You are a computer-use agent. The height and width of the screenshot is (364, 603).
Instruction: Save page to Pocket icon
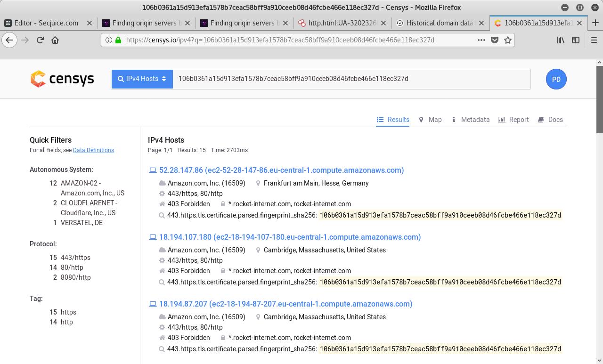pos(495,40)
